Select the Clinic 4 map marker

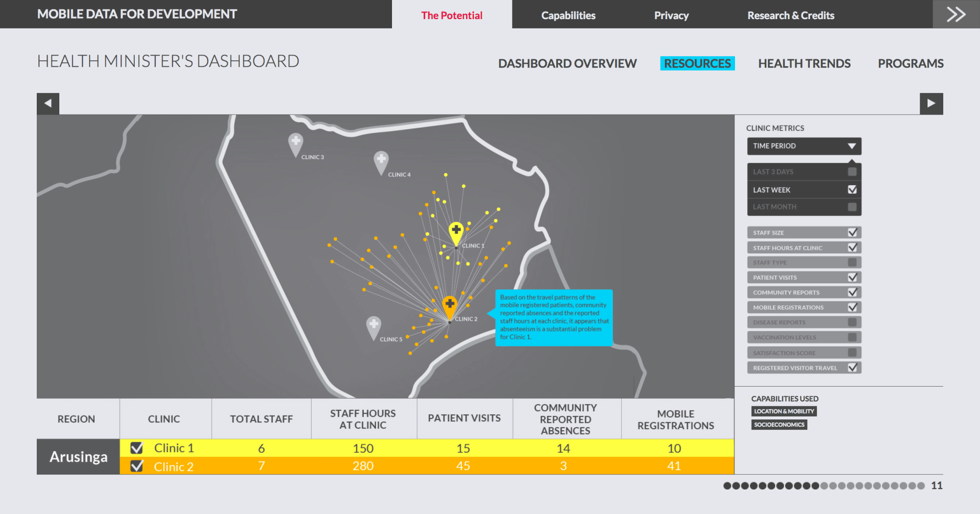[x=381, y=160]
